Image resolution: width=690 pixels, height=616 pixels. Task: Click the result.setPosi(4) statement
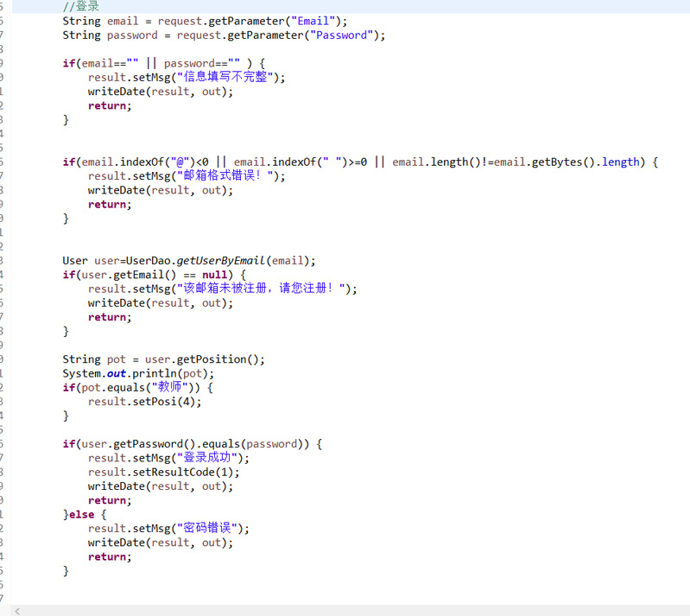[144, 401]
